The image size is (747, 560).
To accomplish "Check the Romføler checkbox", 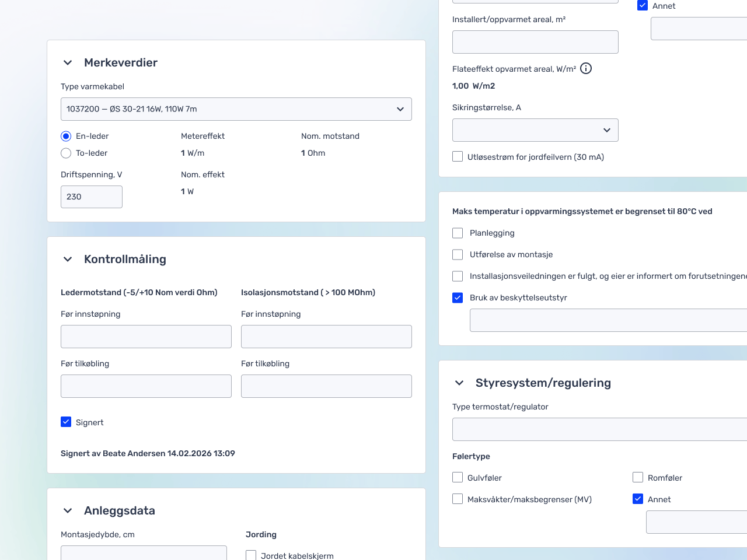I will point(638,477).
